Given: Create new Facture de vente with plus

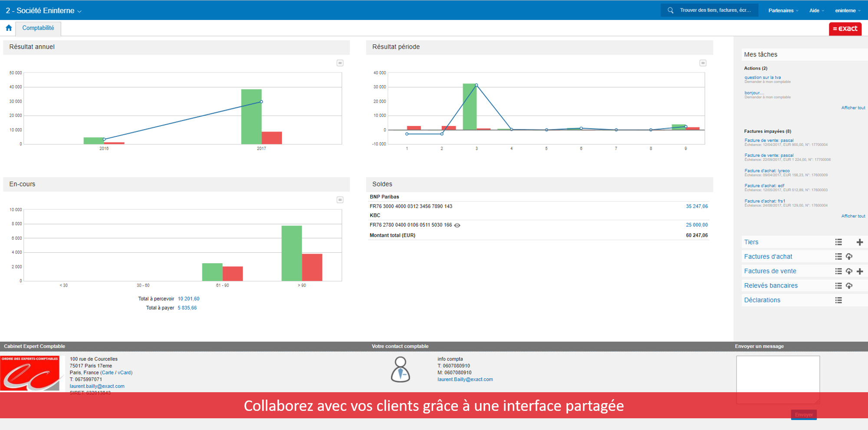Looking at the screenshot, I should 860,271.
